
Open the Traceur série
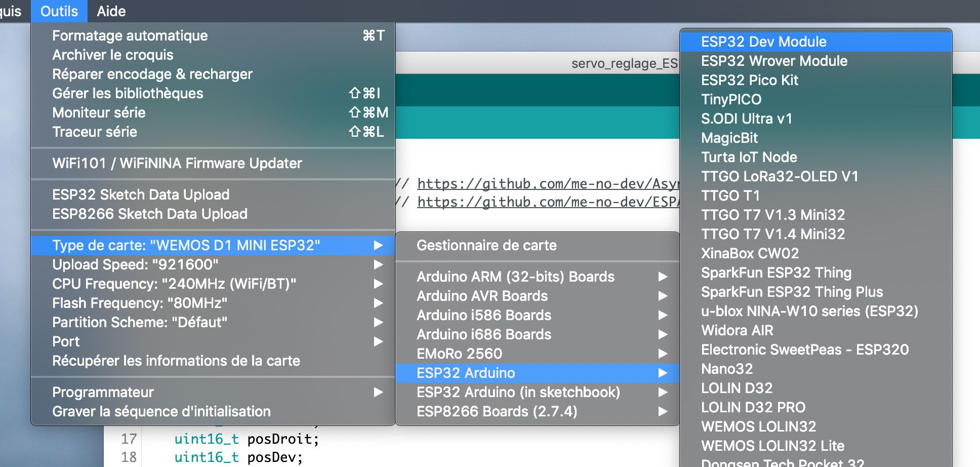click(x=213, y=132)
